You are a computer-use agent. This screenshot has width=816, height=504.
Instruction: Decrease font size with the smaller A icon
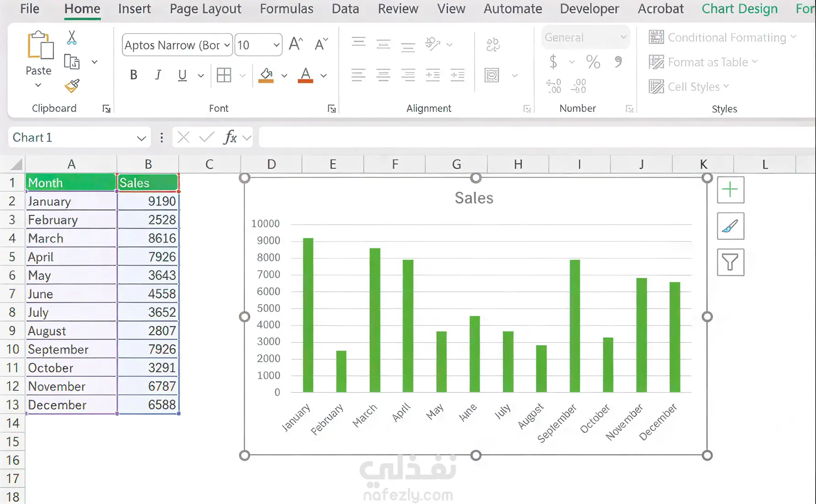tap(321, 44)
